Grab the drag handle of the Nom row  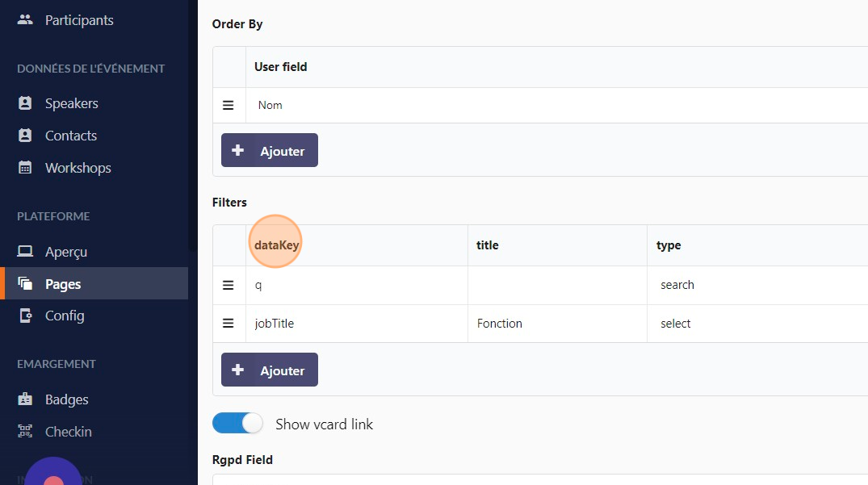229,105
